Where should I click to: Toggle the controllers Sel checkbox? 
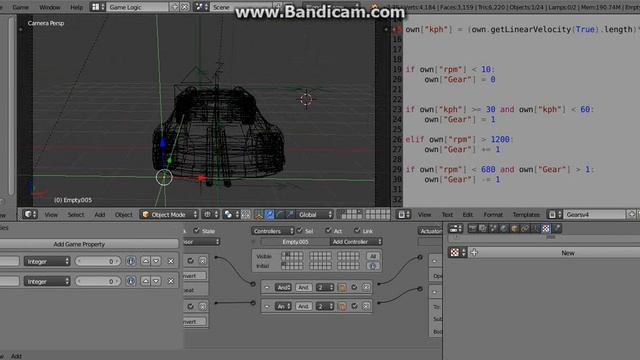pyautogui.click(x=300, y=231)
